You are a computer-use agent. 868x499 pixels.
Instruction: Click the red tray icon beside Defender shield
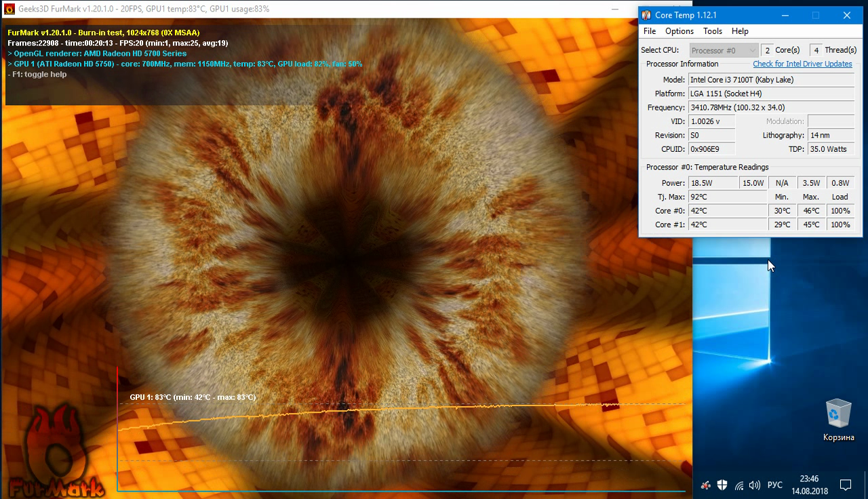[x=706, y=485]
